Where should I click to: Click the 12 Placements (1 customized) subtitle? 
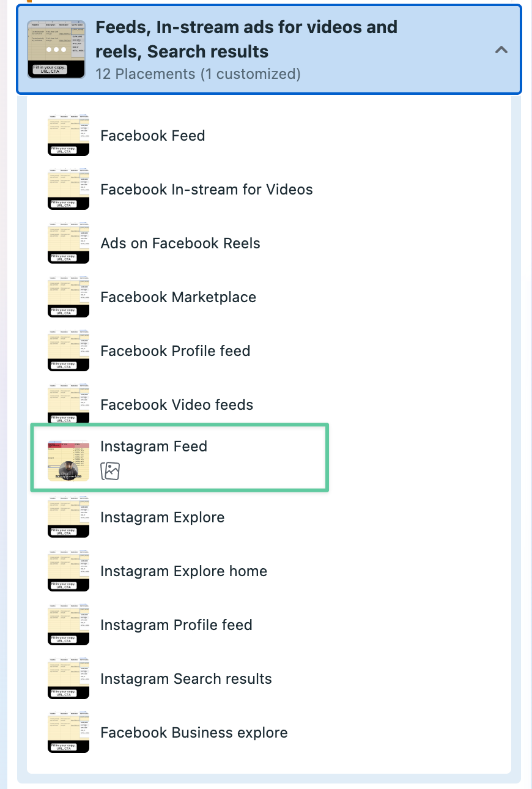click(x=198, y=74)
